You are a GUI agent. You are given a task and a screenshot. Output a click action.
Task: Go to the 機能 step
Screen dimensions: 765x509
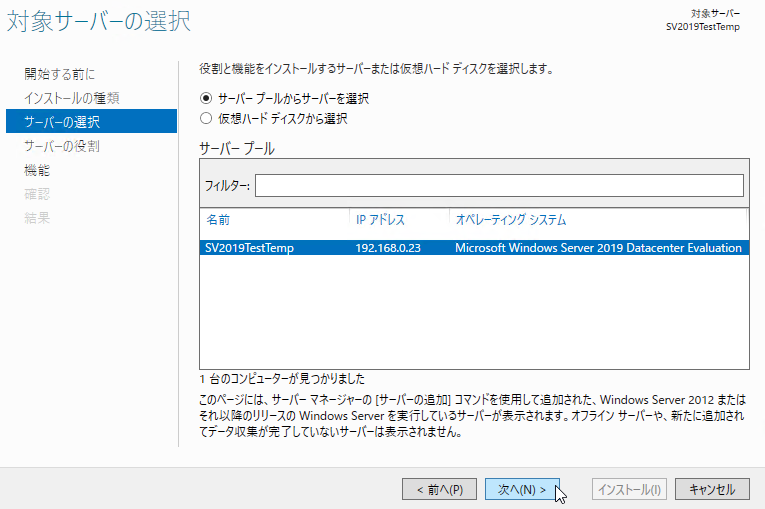click(x=37, y=170)
